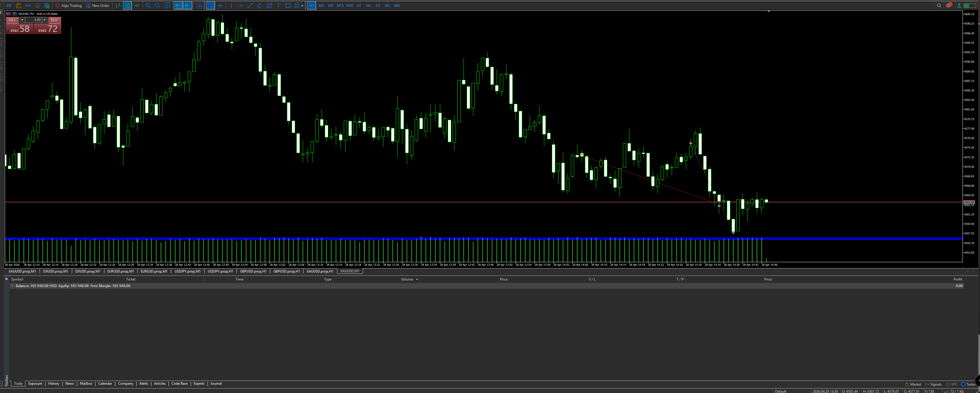
Task: Toggle Algo Trading on or off
Action: [x=69, y=5]
